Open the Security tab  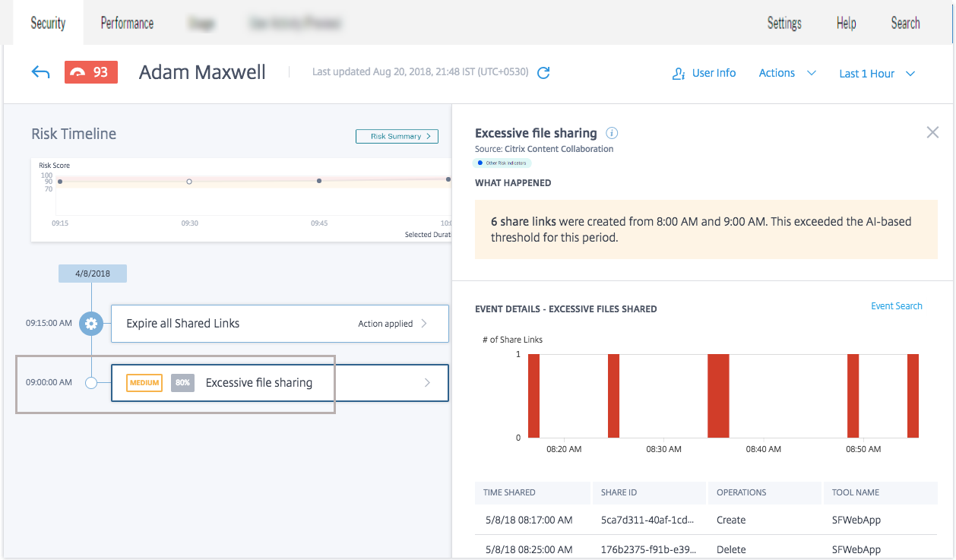pos(48,23)
